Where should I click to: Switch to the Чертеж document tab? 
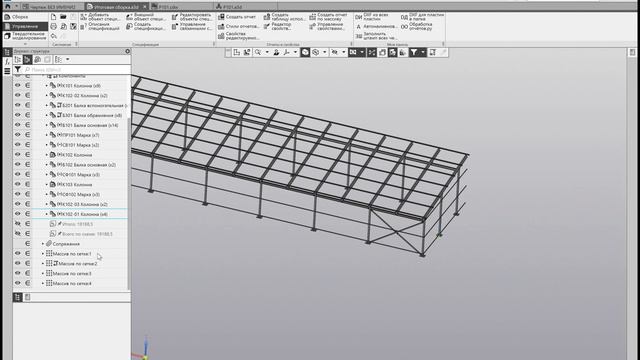coord(52,7)
